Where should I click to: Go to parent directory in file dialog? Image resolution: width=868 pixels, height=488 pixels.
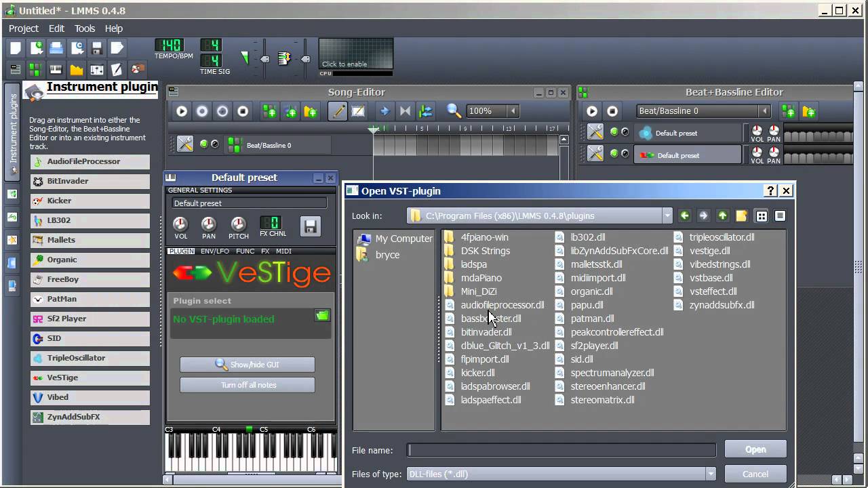723,216
